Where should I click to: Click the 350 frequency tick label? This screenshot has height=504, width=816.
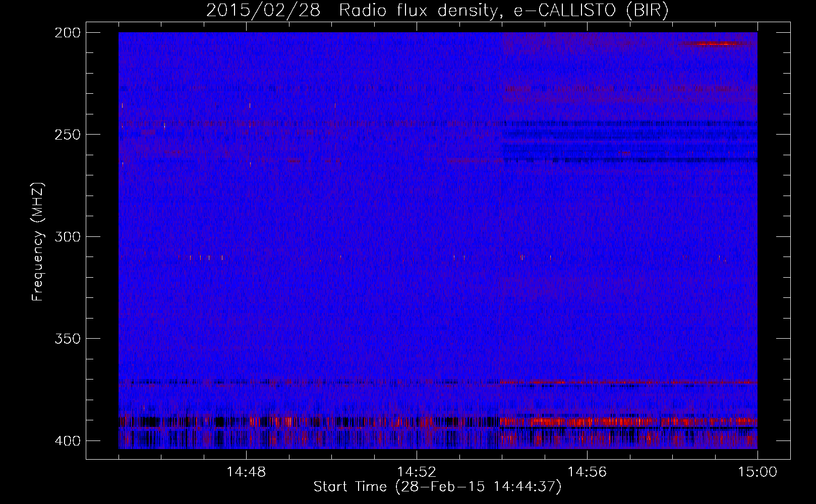click(x=67, y=338)
